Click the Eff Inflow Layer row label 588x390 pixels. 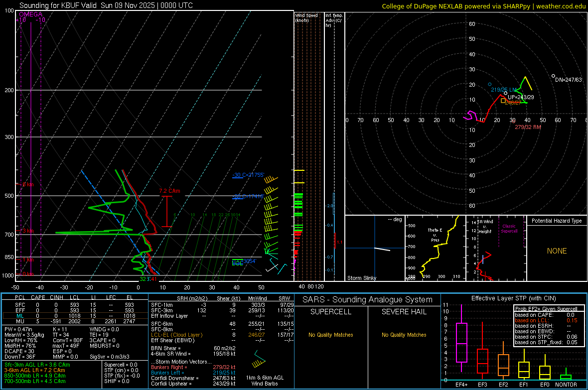169,316
